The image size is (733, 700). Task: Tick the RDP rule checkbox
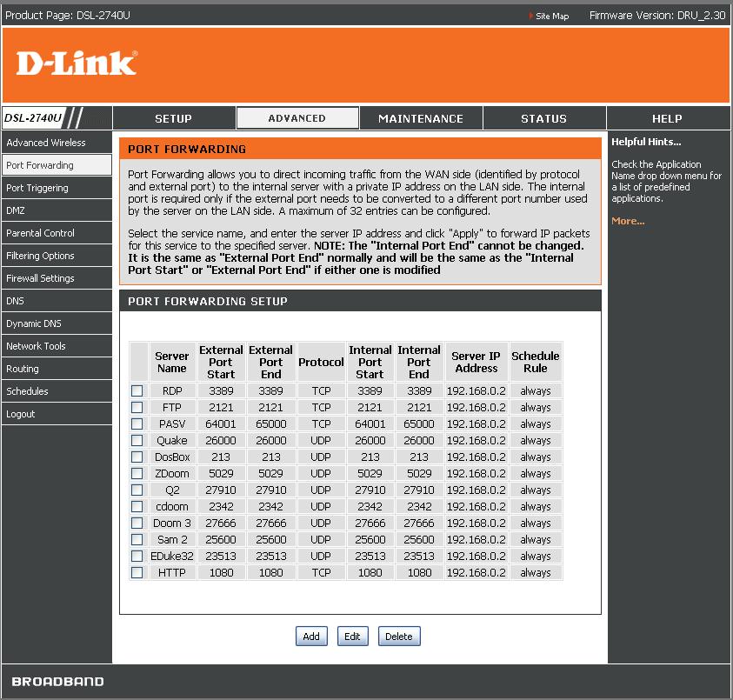(137, 391)
